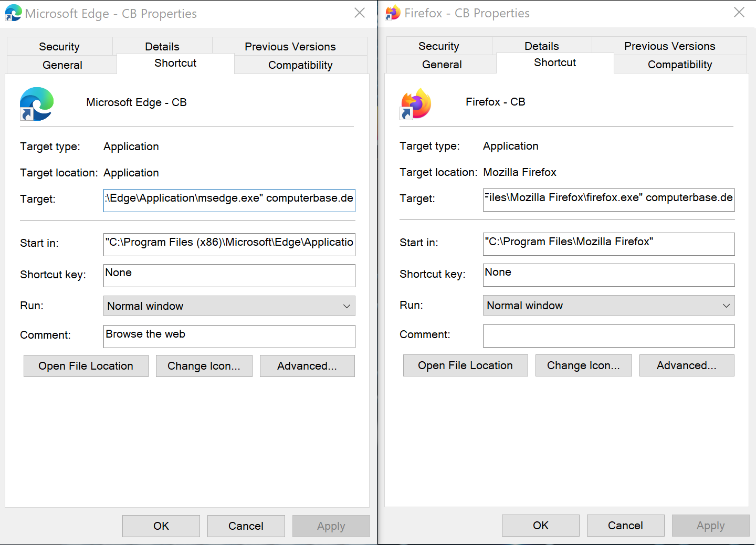Click Change Icon button in Firefox properties
Screen dimensions: 756x545
[583, 365]
